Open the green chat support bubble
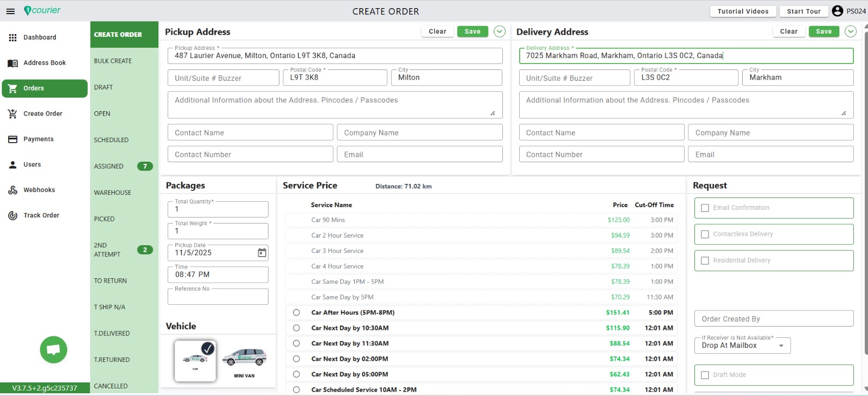This screenshot has width=868, height=396. [53, 350]
